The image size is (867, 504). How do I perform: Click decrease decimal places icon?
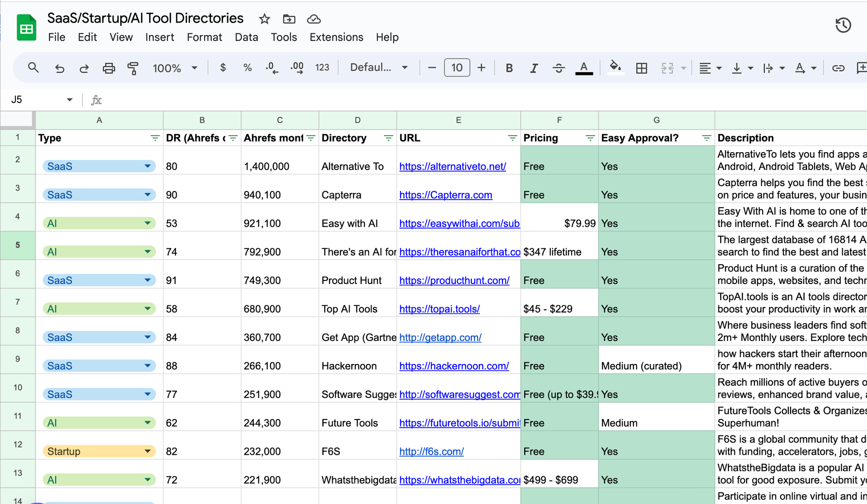272,68
